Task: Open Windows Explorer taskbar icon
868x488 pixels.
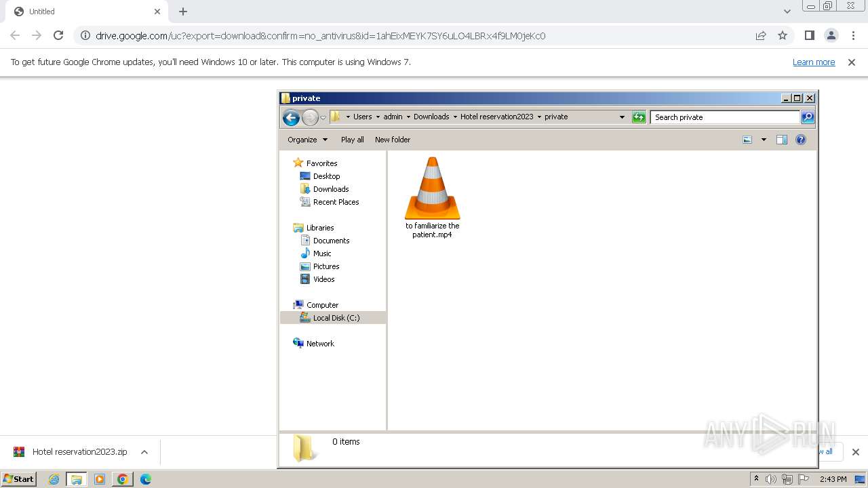Action: [77, 479]
